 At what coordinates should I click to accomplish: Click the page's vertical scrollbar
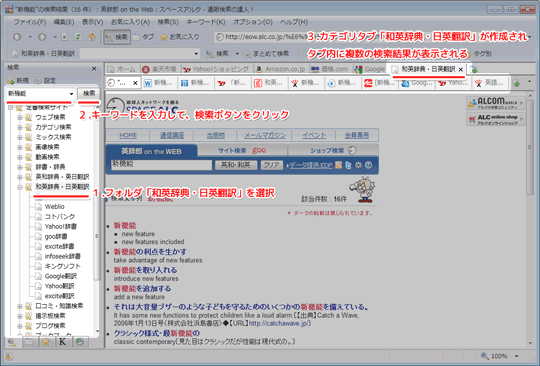pyautogui.click(x=530, y=220)
